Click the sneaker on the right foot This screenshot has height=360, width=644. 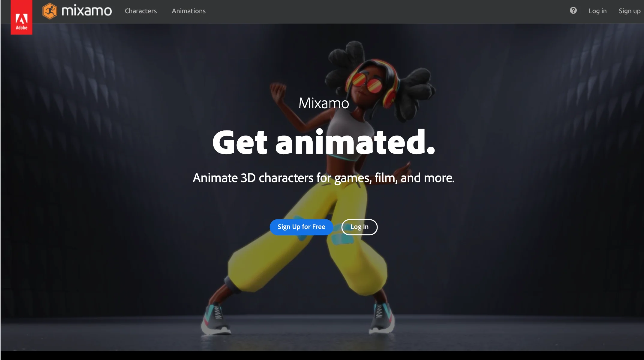(382, 319)
